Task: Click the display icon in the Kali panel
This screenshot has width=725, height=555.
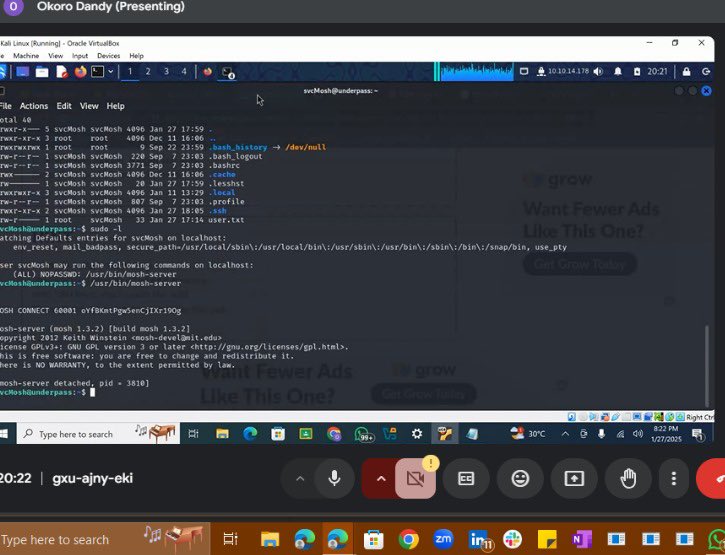Action: click(524, 72)
